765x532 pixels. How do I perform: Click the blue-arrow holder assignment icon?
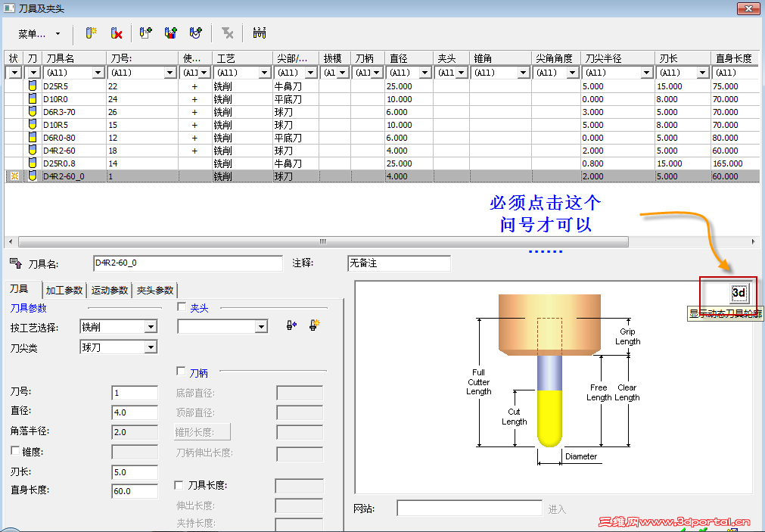(290, 325)
